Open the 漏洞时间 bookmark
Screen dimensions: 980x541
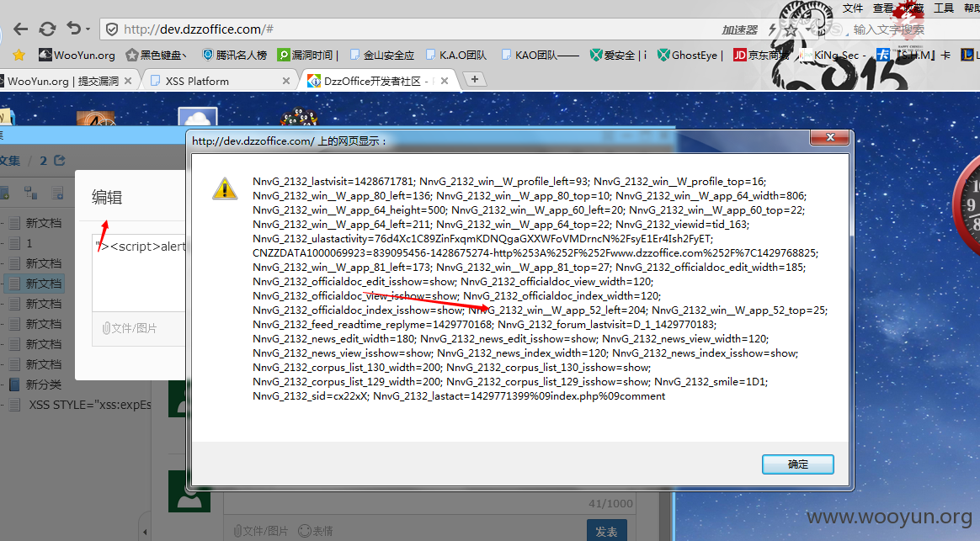[x=307, y=55]
